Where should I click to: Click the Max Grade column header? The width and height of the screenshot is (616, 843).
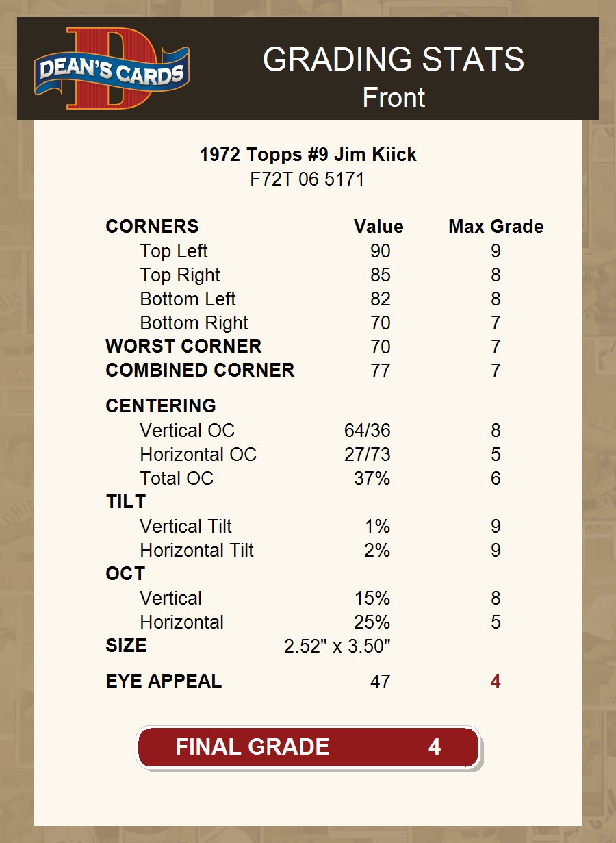point(496,227)
